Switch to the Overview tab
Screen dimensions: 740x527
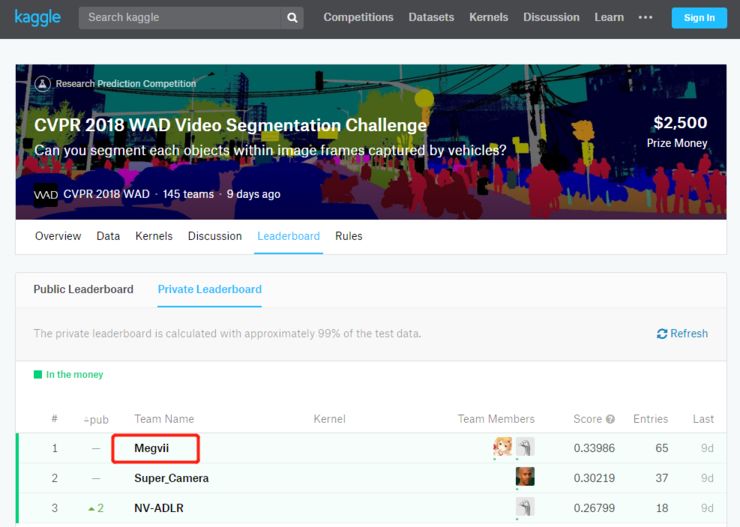[x=58, y=236]
